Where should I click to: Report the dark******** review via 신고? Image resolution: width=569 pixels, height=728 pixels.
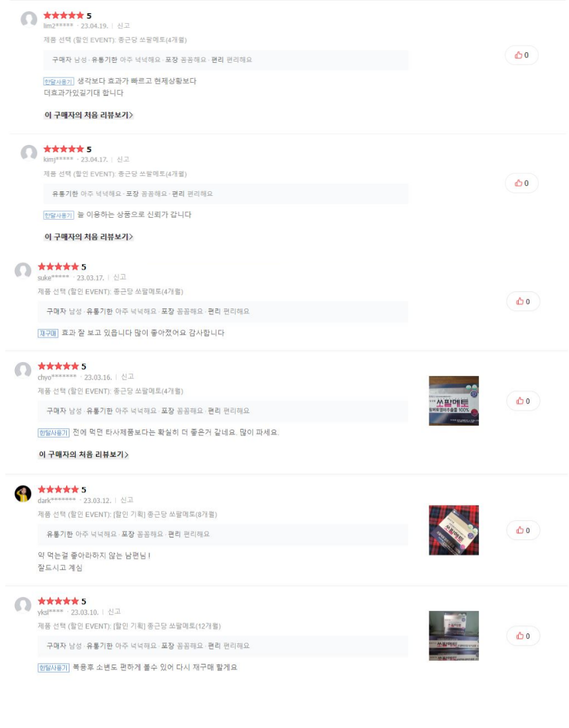click(127, 500)
